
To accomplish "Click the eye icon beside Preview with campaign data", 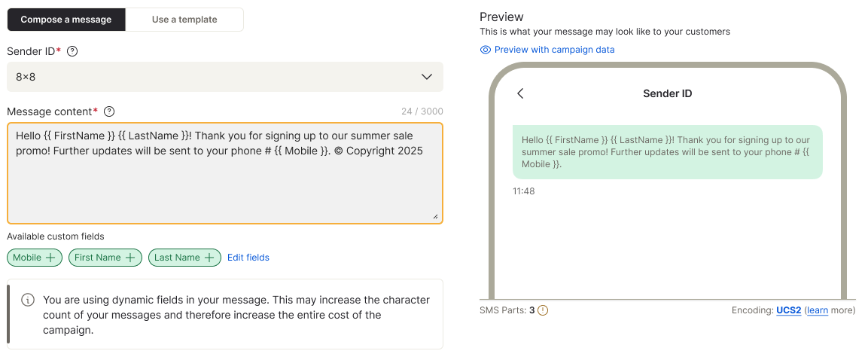I will click(x=486, y=50).
